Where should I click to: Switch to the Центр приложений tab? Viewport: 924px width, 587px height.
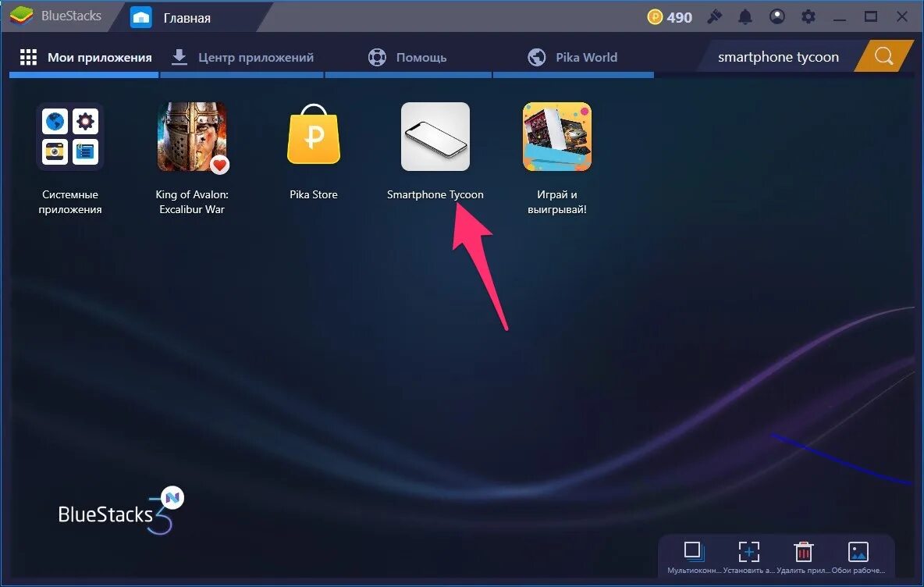tap(242, 57)
